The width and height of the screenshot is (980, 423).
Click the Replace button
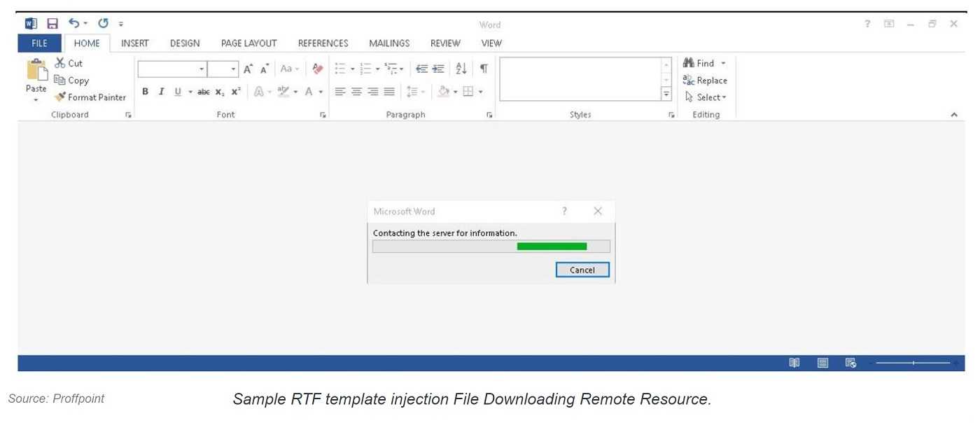point(705,81)
